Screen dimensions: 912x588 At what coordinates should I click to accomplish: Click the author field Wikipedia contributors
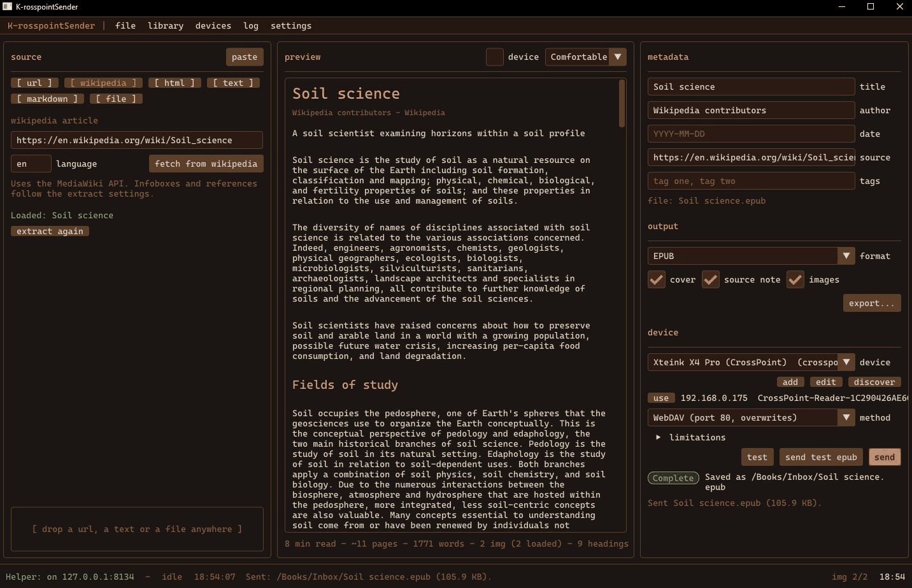[x=751, y=110]
